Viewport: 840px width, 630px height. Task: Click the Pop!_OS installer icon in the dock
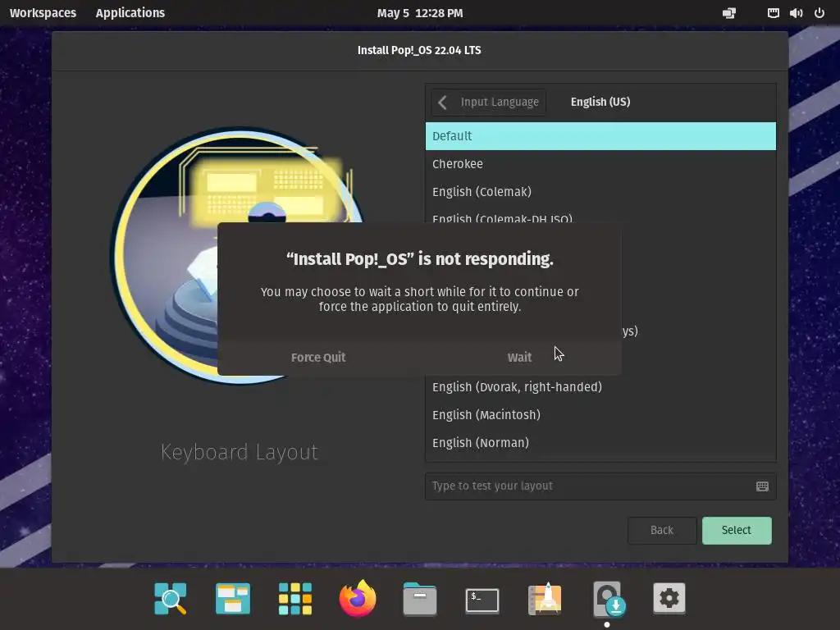tap(608, 598)
